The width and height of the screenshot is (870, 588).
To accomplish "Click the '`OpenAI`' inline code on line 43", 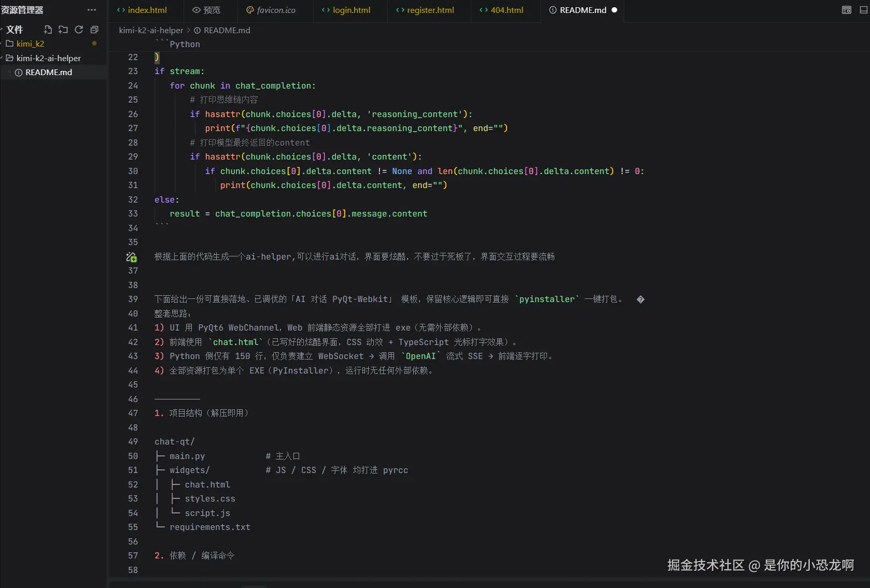I will pyautogui.click(x=420, y=356).
